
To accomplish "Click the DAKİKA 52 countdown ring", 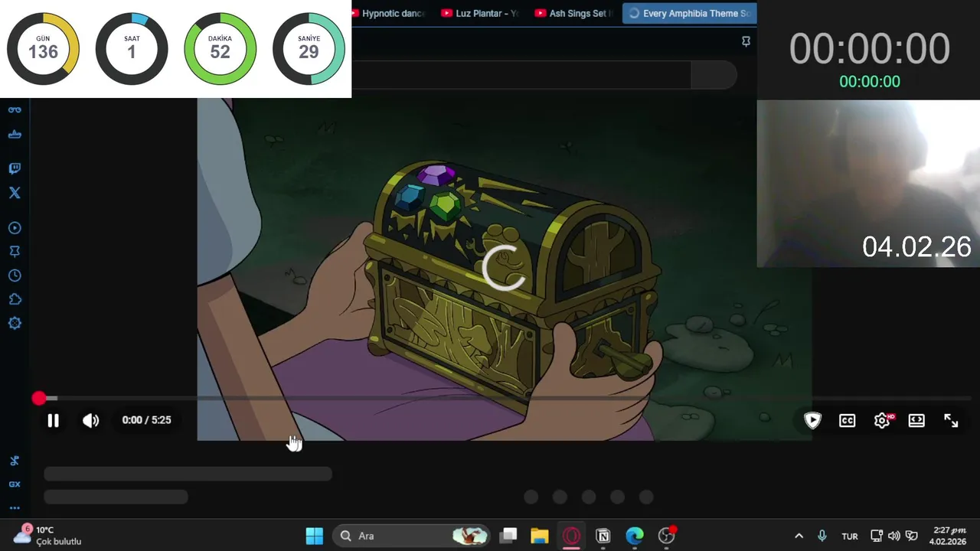I will [220, 50].
